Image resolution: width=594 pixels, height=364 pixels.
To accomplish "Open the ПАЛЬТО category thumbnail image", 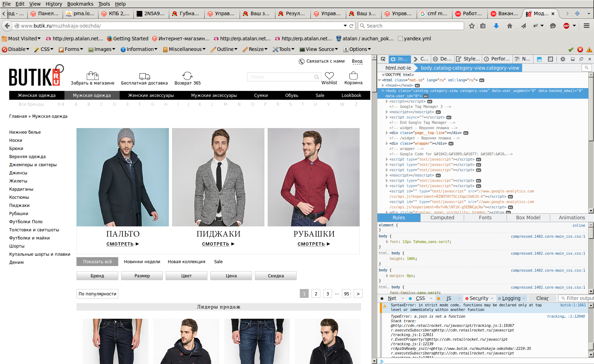I will [122, 177].
